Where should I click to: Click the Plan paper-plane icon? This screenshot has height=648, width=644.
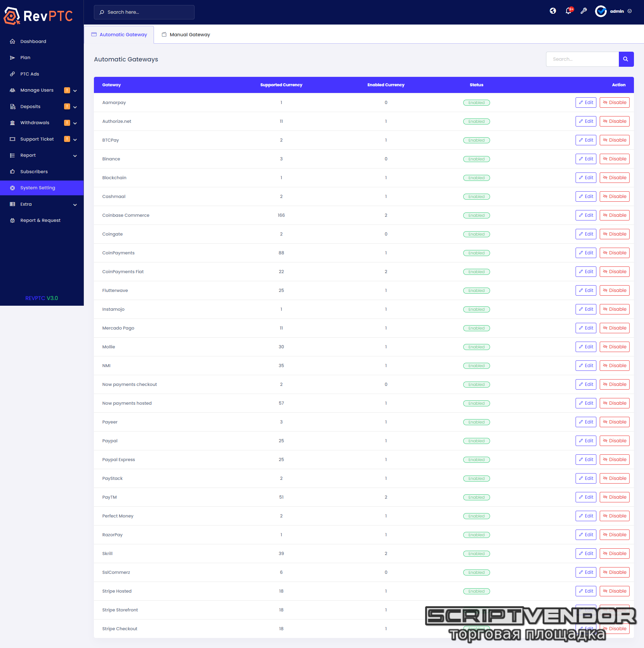click(12, 58)
